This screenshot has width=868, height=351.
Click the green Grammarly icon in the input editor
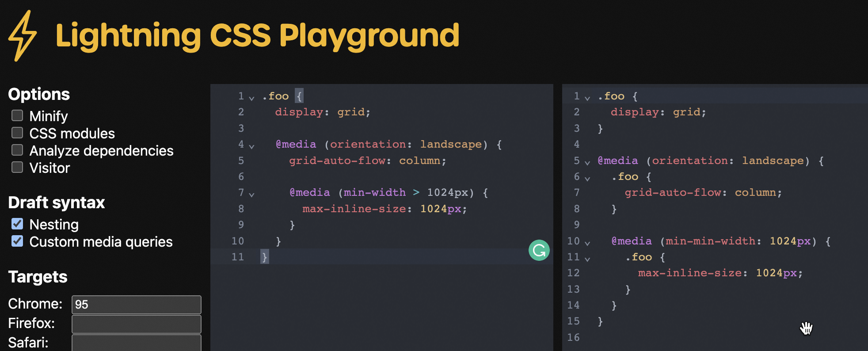tap(539, 250)
